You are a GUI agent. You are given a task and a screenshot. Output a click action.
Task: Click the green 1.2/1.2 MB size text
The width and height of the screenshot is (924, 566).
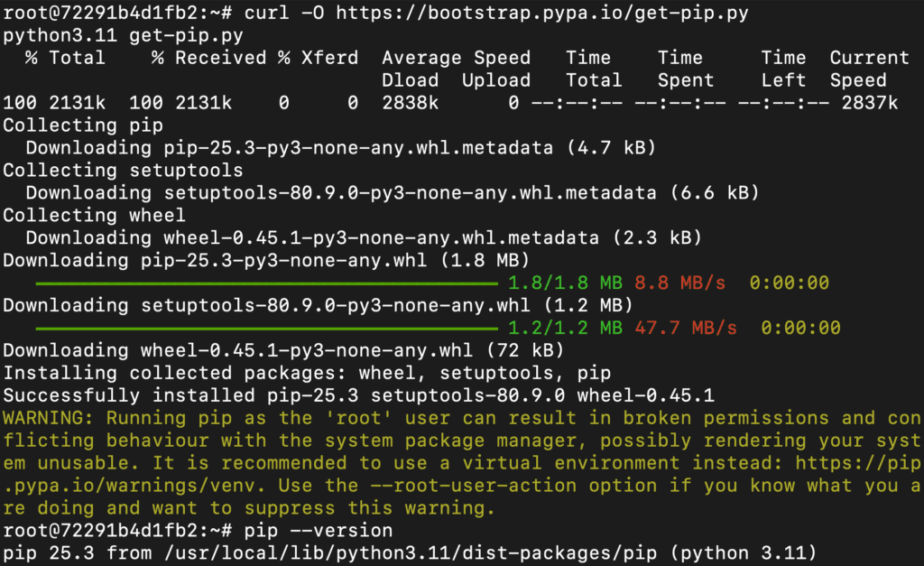click(565, 328)
